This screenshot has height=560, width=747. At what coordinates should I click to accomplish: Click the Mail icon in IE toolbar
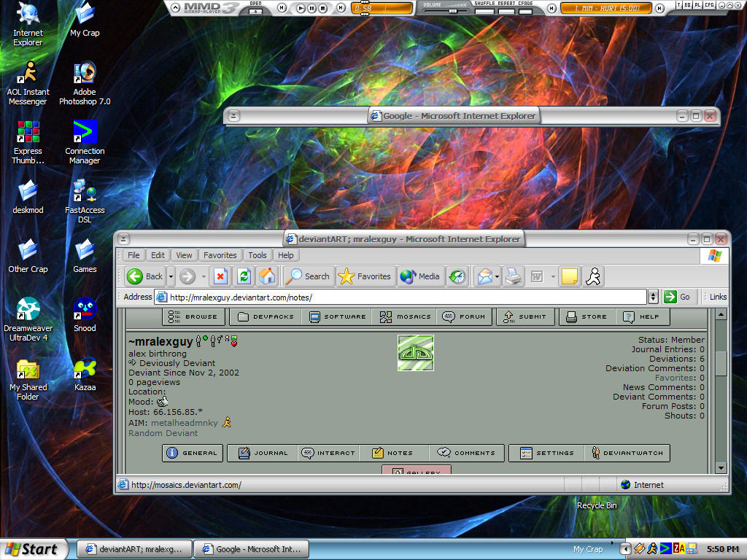[484, 276]
